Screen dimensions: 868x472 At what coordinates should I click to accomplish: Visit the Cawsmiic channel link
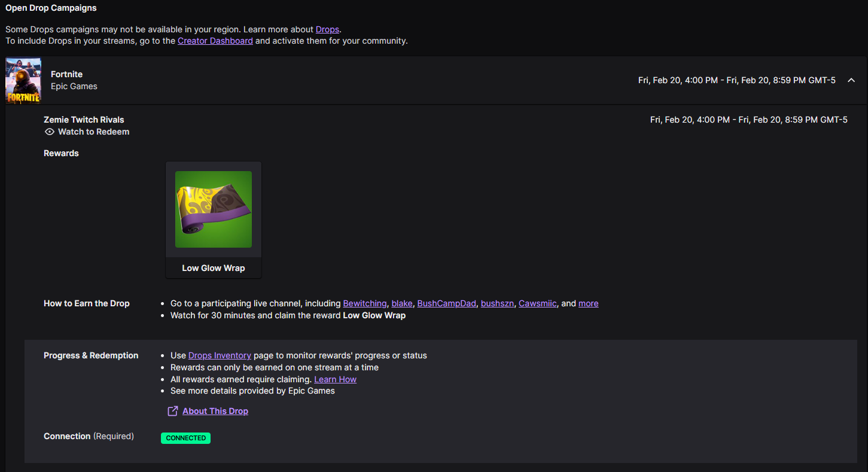pos(538,303)
